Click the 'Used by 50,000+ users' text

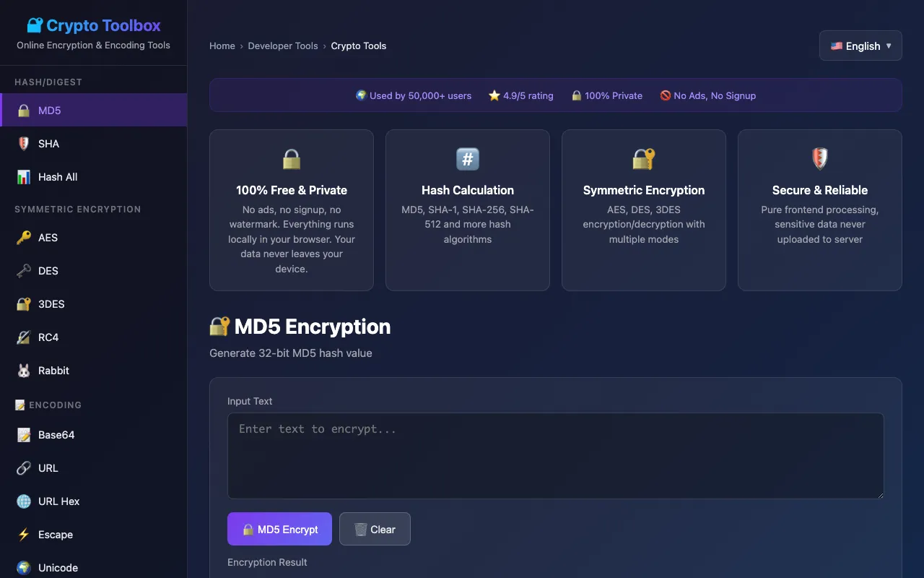click(420, 95)
